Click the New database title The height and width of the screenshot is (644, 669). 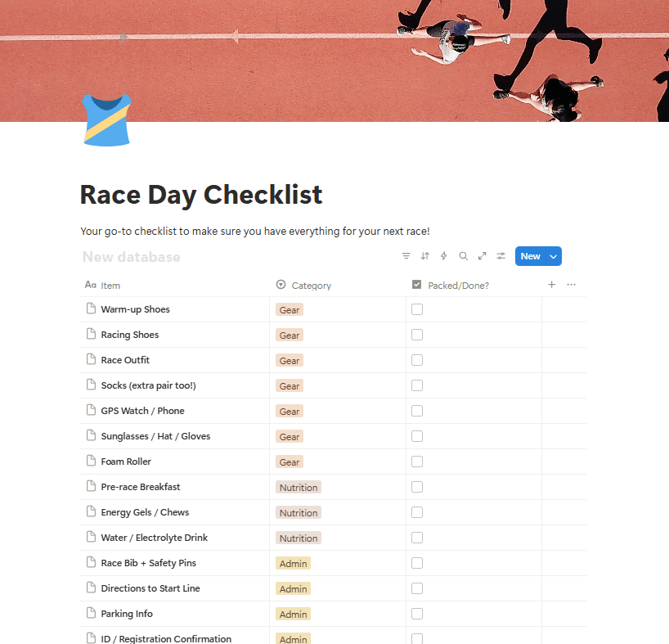pos(131,257)
